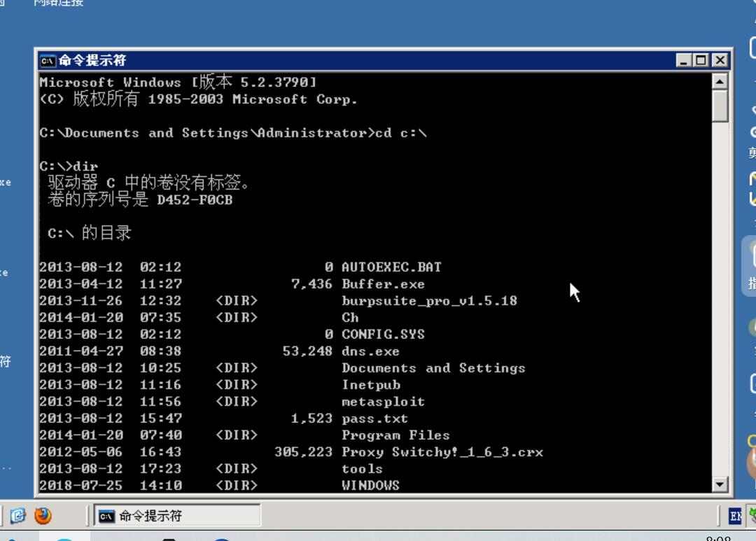Click the console scrollbar down arrow

point(720,484)
